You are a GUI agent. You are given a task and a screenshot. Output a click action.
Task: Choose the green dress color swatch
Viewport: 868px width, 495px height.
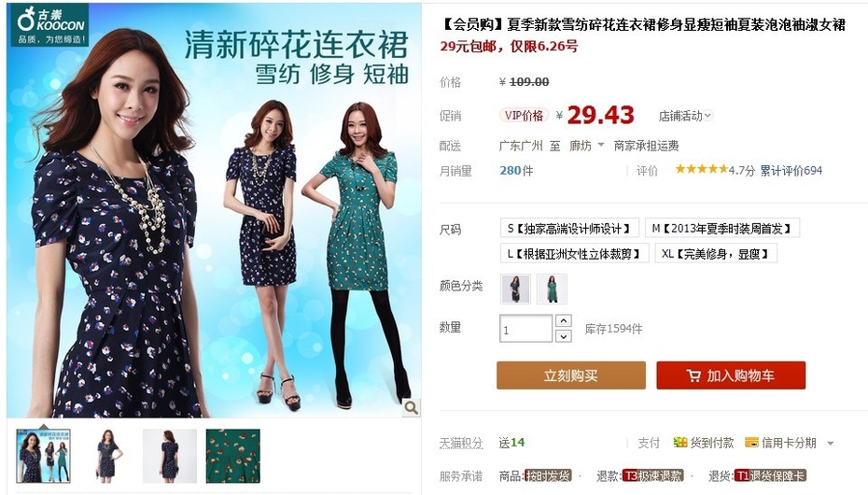[552, 289]
